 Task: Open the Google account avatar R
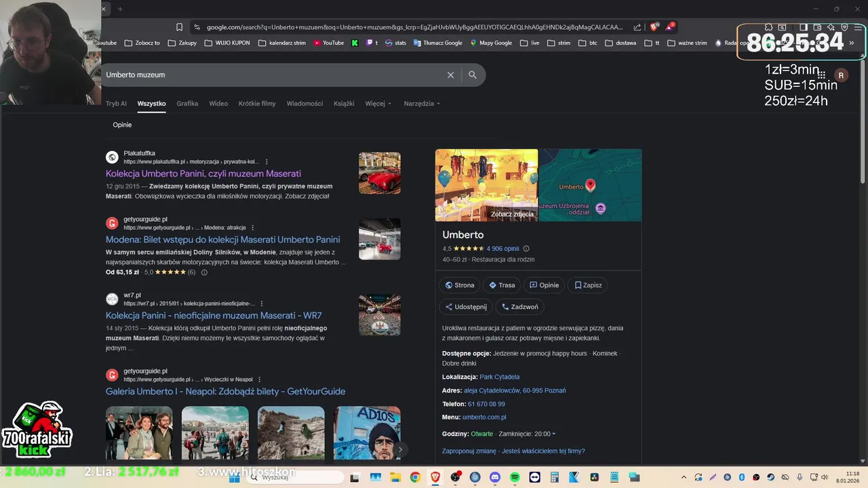coord(841,75)
